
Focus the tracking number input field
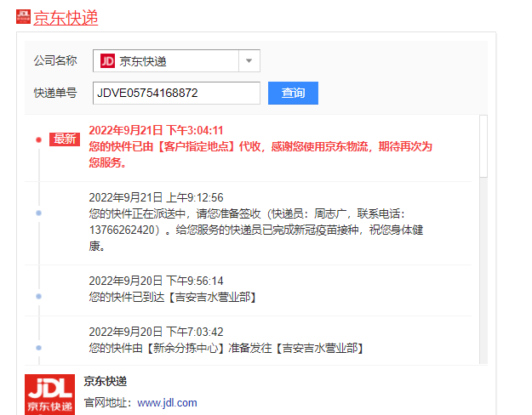pyautogui.click(x=176, y=93)
